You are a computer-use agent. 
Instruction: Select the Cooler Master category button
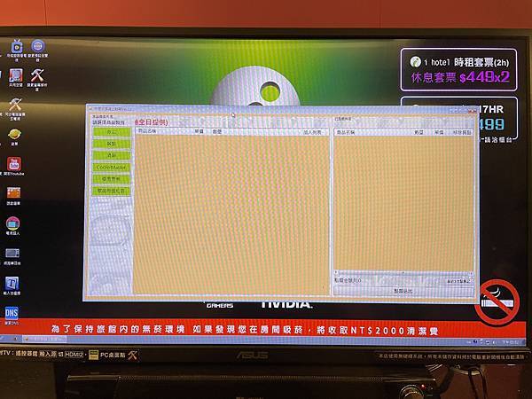112,168
